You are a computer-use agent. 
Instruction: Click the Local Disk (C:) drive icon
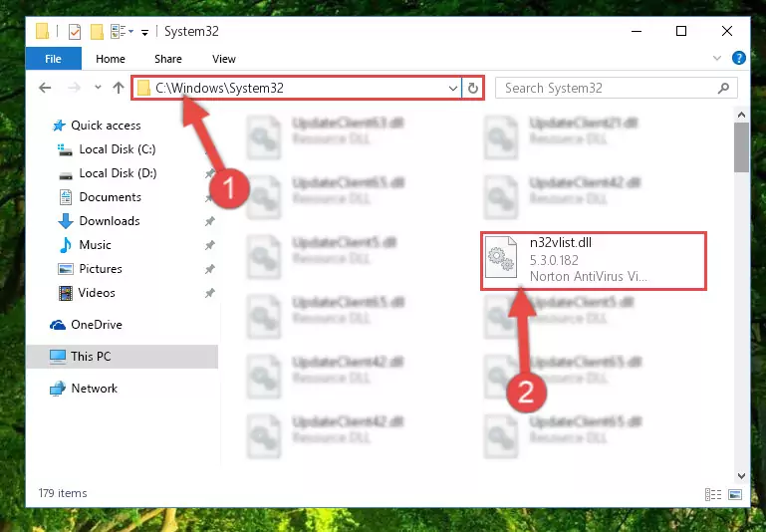click(65, 149)
